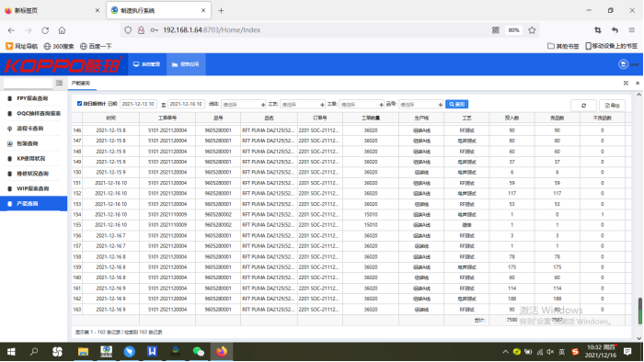Click the user avatar icon in the header
This screenshot has width=644, height=362.
pos(623,64)
